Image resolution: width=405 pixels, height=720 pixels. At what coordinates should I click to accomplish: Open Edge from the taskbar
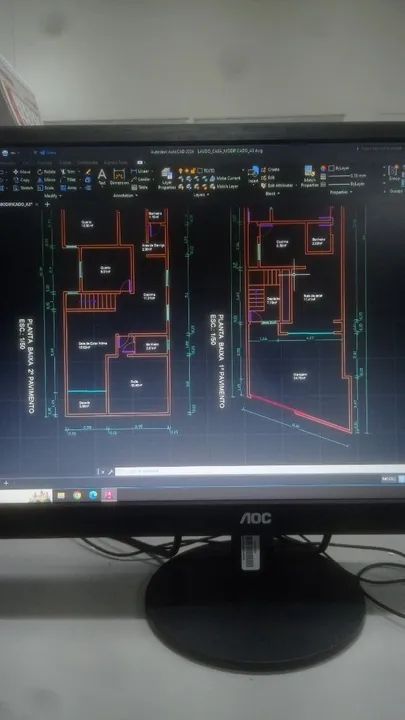(x=93, y=495)
